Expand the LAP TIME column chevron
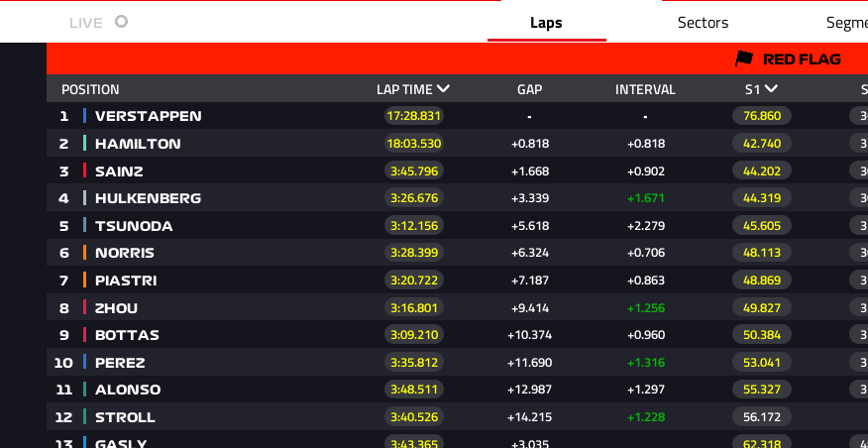The height and width of the screenshot is (448, 868). [x=443, y=88]
